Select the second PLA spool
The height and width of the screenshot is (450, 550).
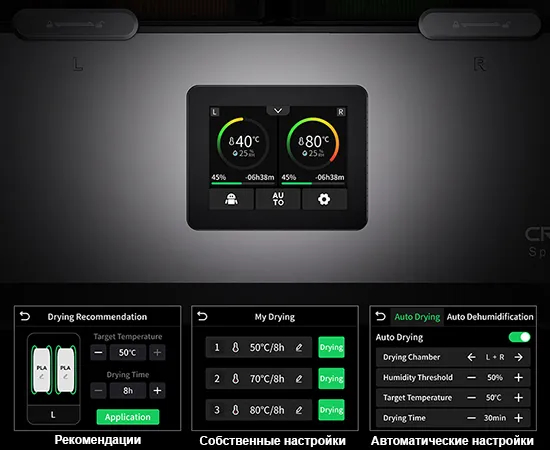(65, 370)
